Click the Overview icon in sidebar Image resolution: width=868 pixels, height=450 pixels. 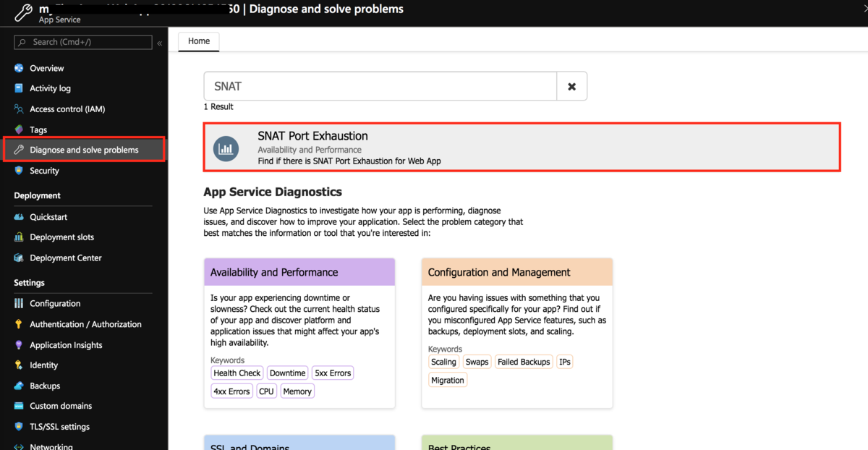pyautogui.click(x=20, y=68)
